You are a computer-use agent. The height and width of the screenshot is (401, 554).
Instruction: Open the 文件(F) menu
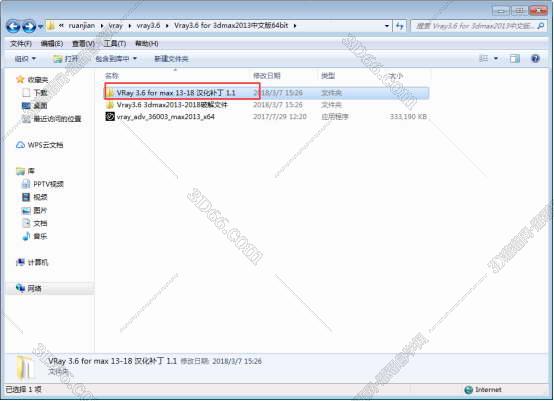(21, 43)
